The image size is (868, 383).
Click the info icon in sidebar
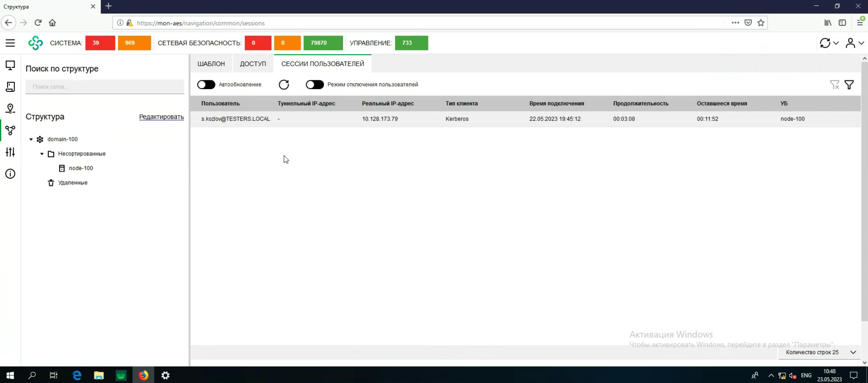[x=10, y=174]
